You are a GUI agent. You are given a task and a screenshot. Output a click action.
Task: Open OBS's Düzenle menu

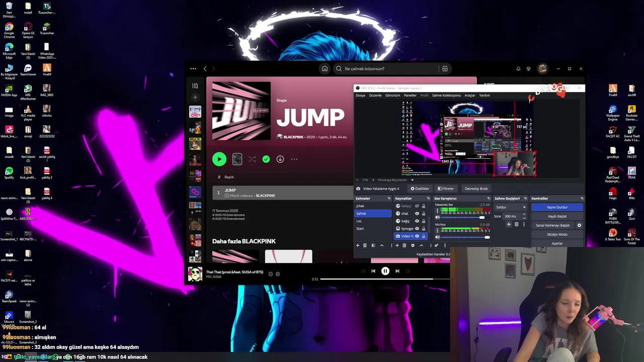375,96
